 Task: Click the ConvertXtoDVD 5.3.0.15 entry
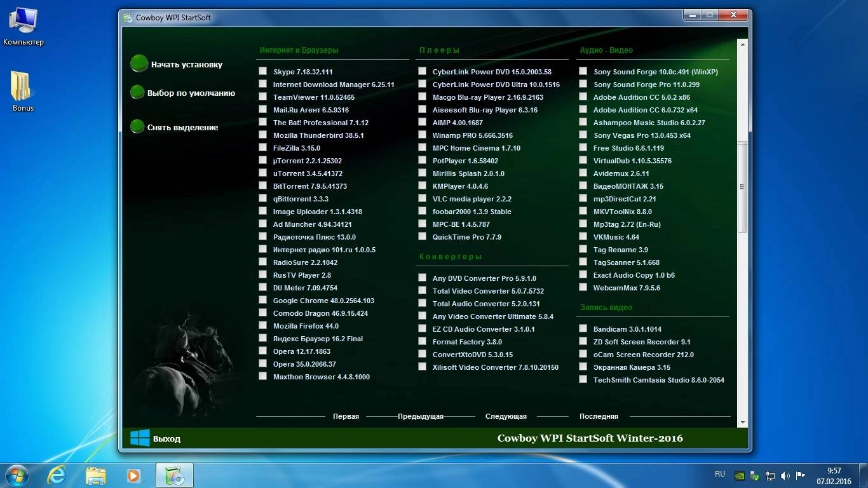(473, 355)
